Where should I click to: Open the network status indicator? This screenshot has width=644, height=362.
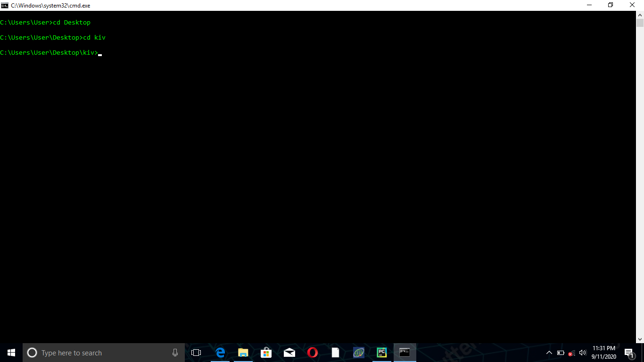click(x=571, y=352)
